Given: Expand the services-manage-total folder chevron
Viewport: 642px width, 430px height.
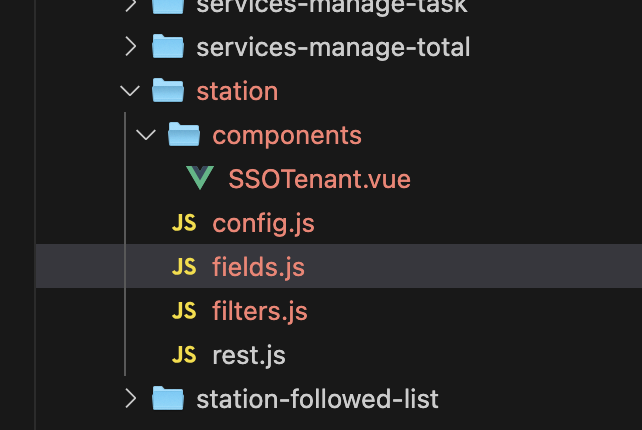Looking at the screenshot, I should [x=130, y=47].
